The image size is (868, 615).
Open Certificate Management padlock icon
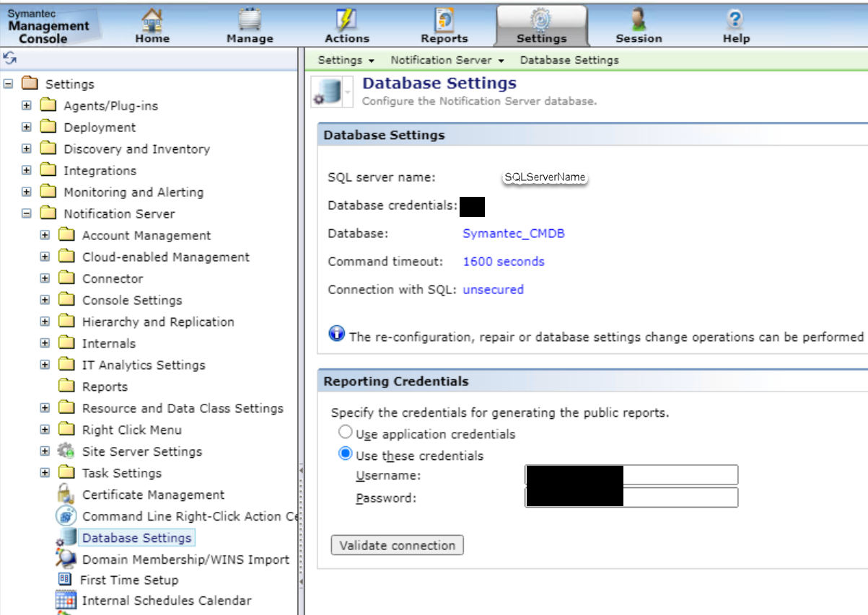(66, 495)
